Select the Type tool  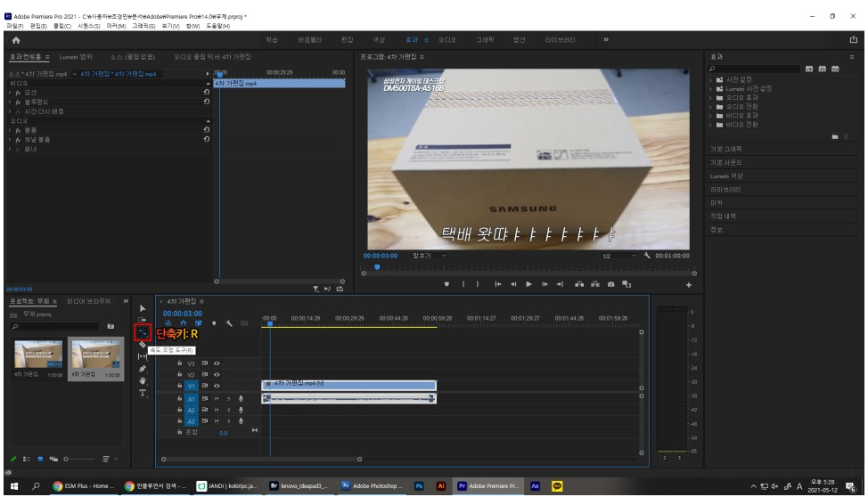[143, 393]
